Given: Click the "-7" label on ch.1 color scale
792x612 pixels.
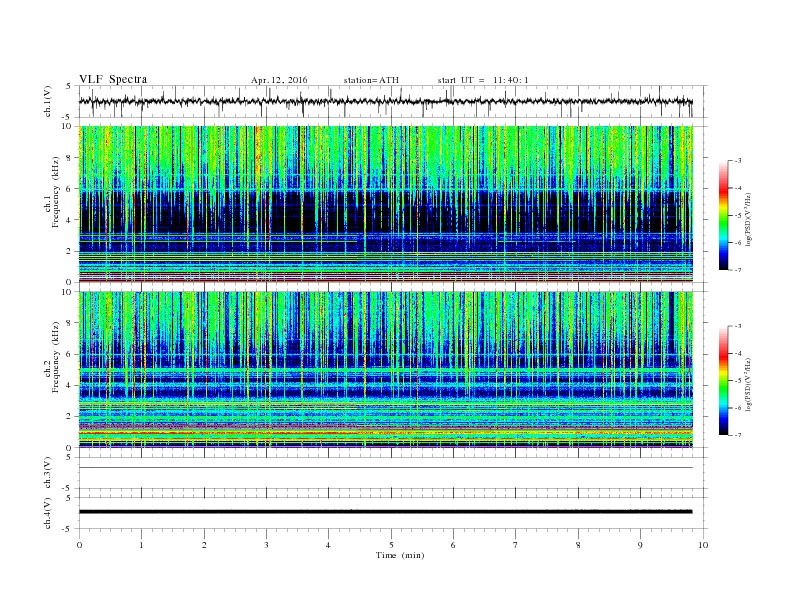Looking at the screenshot, I should [x=737, y=270].
